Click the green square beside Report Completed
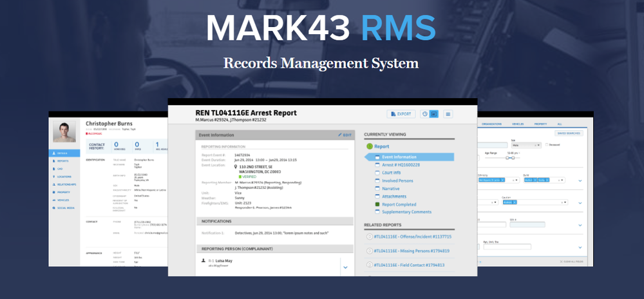 tap(377, 204)
